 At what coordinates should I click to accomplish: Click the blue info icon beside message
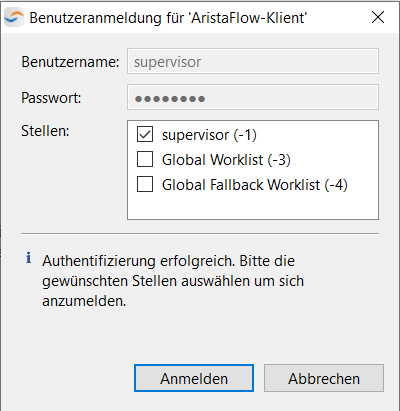[x=29, y=258]
